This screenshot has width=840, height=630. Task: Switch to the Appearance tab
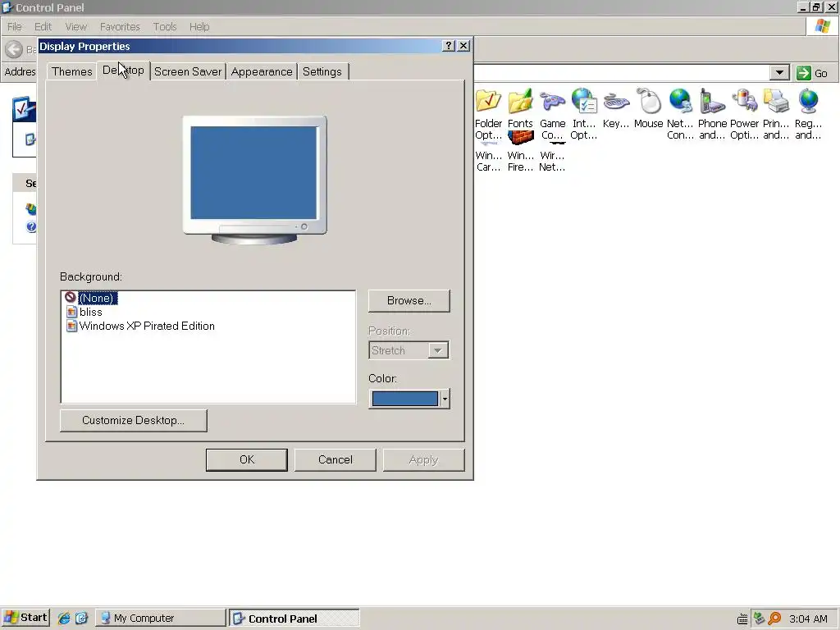pyautogui.click(x=262, y=71)
